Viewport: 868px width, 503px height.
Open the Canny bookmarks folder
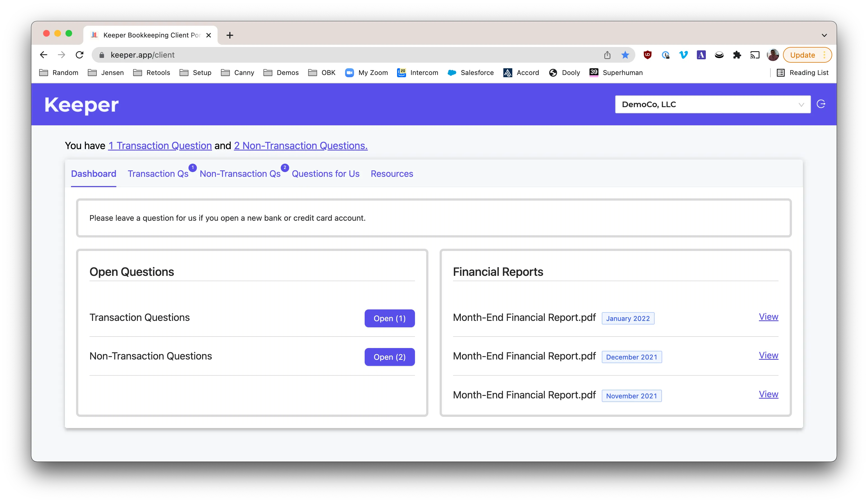point(238,73)
